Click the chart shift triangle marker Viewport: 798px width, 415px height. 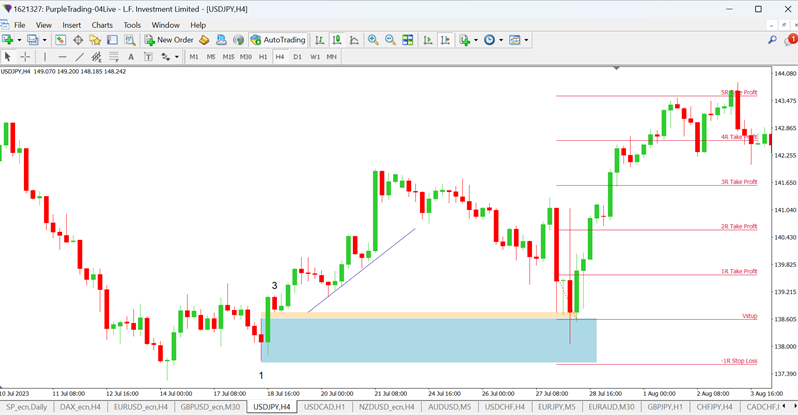[x=617, y=68]
